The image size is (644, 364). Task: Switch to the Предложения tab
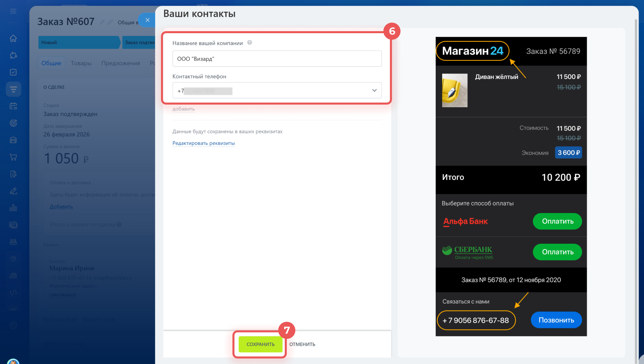coord(120,63)
